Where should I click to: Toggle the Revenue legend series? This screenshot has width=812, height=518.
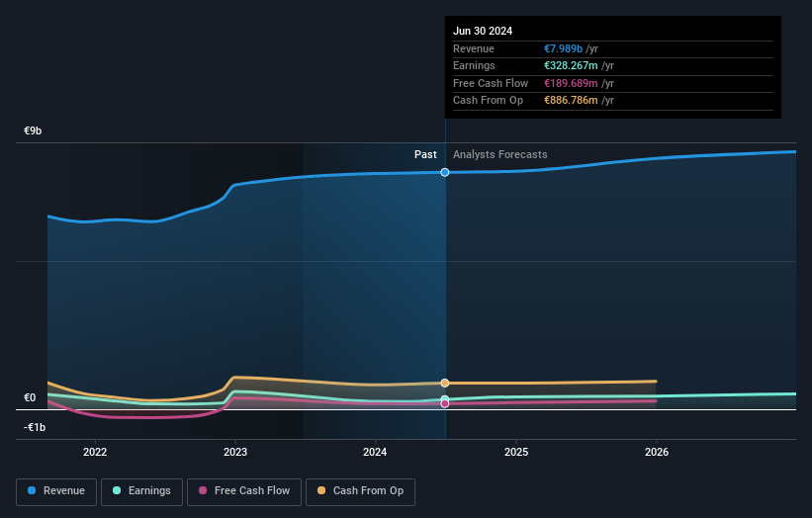coord(56,491)
